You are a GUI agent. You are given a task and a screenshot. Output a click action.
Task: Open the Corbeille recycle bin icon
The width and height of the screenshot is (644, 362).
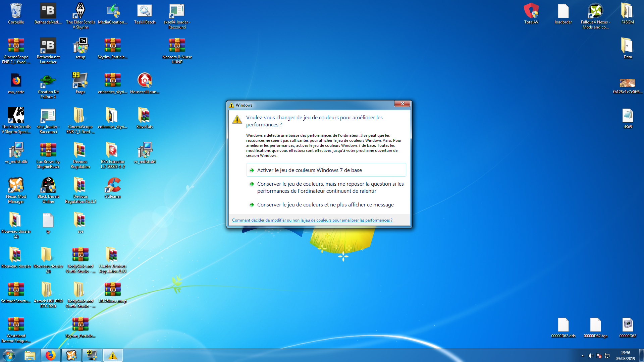coord(16,13)
